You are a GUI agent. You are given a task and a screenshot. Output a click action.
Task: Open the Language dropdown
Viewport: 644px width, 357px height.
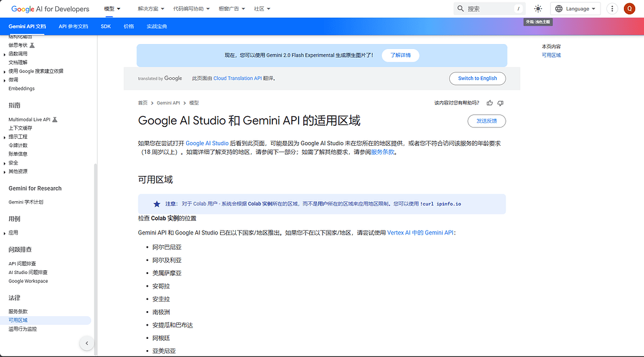[x=575, y=9]
